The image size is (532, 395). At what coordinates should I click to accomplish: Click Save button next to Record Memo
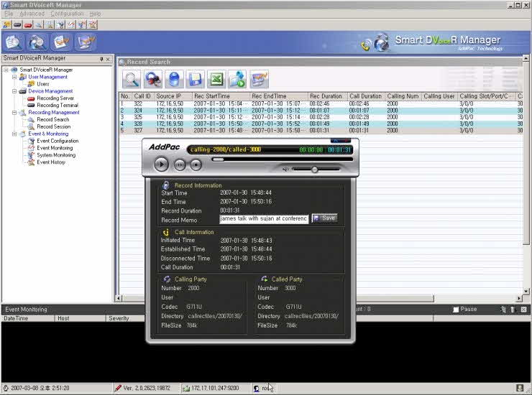(324, 218)
